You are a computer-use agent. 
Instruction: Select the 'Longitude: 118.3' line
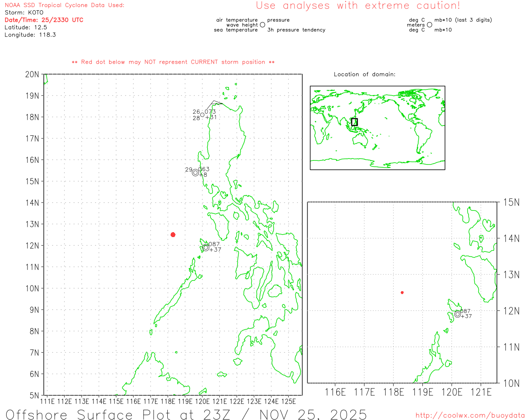coord(30,35)
